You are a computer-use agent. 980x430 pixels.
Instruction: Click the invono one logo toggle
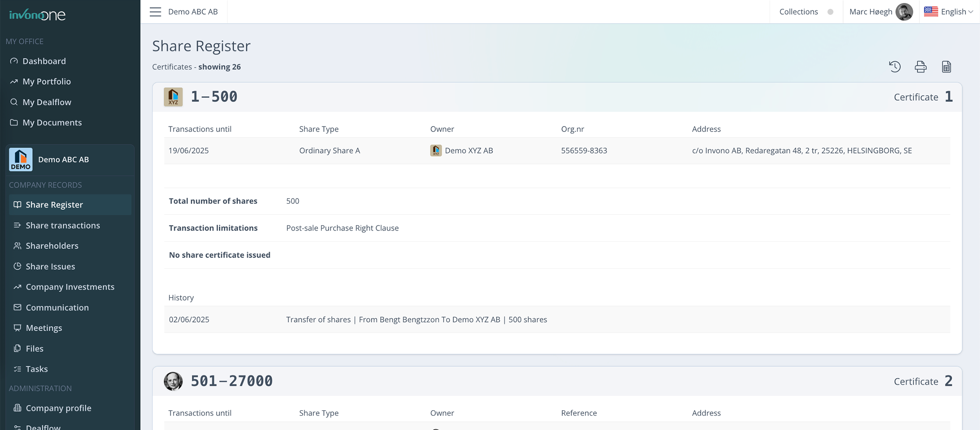37,14
